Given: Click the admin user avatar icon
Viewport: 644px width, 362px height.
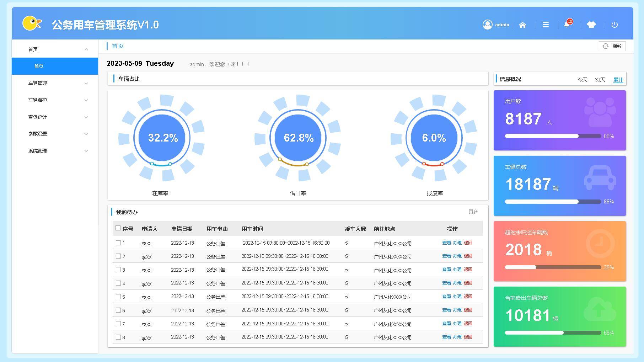Looking at the screenshot, I should 487,25.
